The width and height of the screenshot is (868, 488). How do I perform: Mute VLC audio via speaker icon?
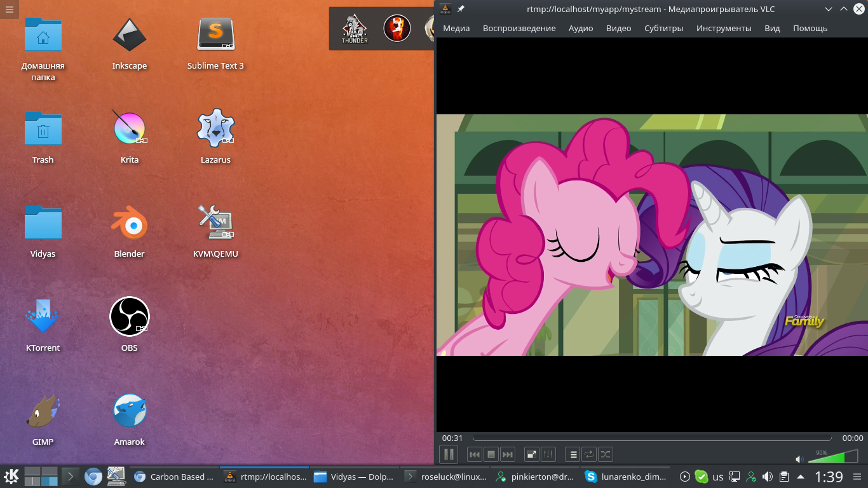[x=799, y=459]
